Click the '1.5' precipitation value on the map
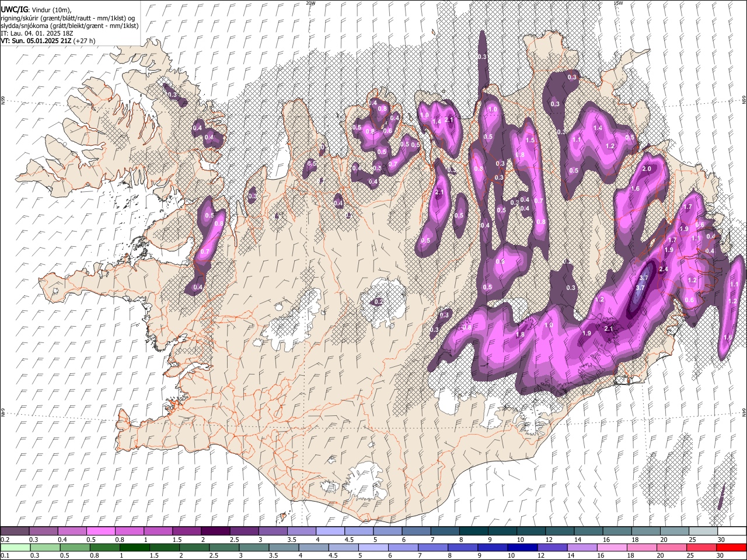This screenshot has height=560, width=747. [x=530, y=140]
